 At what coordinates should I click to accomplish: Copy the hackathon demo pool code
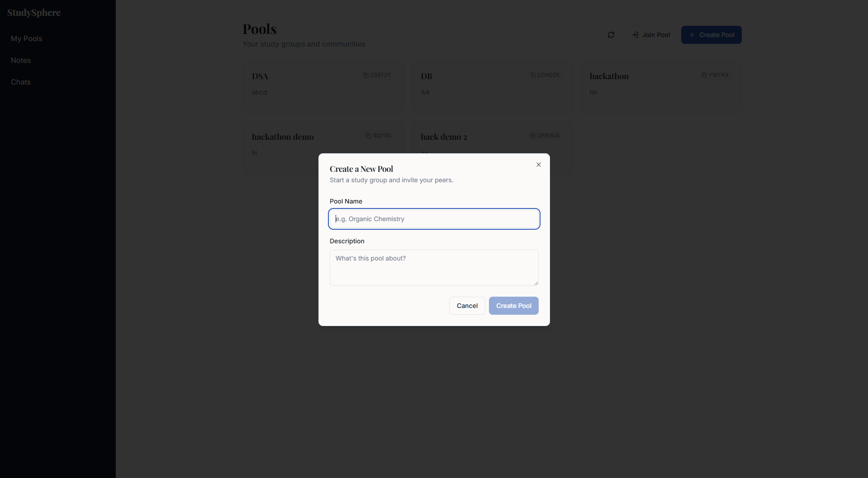point(378,136)
